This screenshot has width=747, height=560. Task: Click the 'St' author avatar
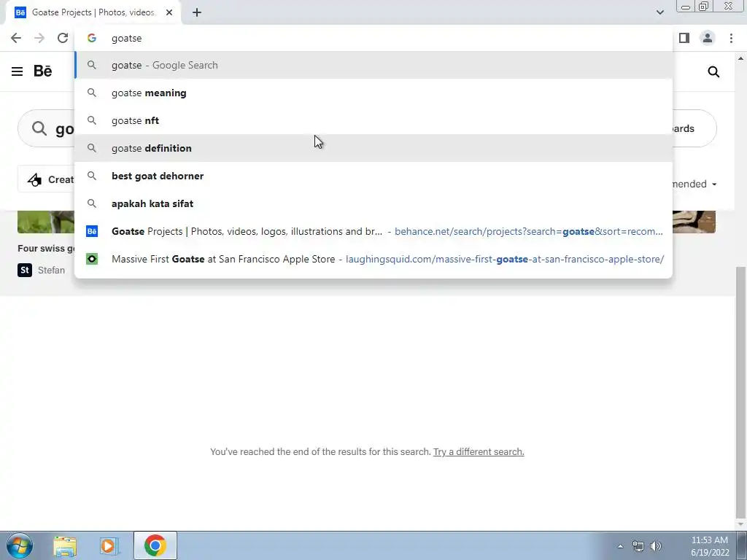(25, 270)
